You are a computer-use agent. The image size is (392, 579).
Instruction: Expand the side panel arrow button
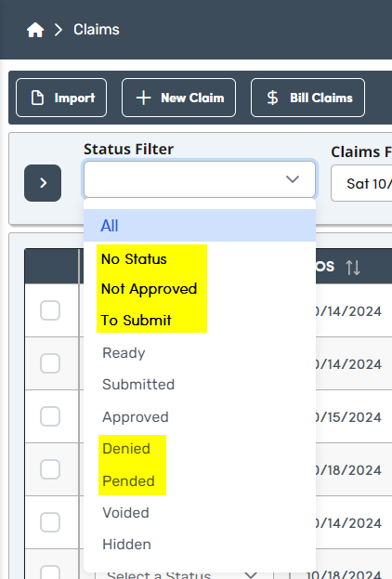click(43, 183)
